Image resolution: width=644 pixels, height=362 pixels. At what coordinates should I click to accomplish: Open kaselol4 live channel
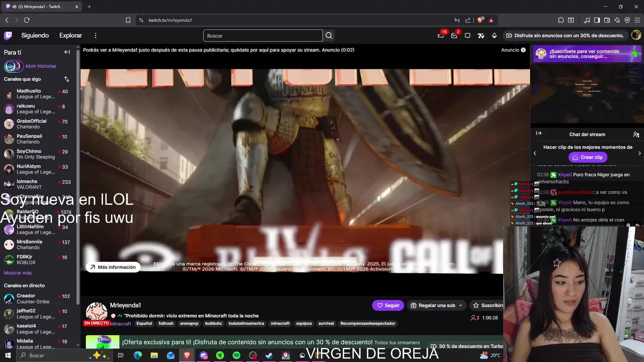pos(38,329)
